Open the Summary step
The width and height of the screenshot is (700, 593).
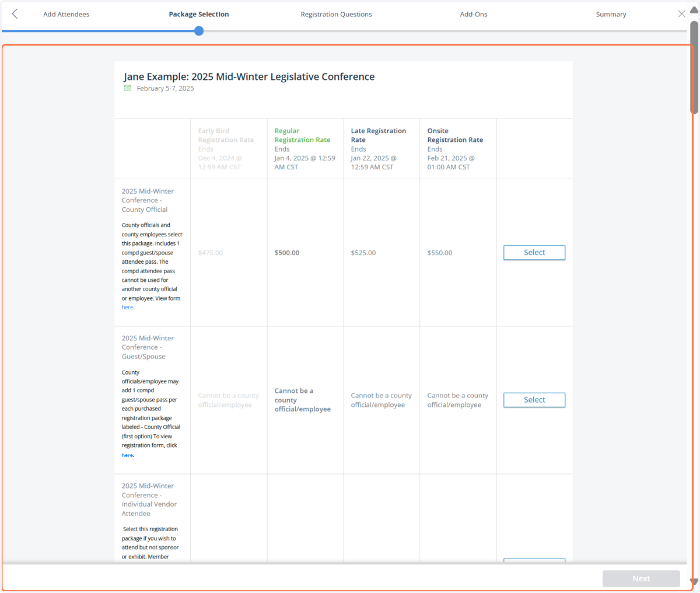[x=611, y=14]
